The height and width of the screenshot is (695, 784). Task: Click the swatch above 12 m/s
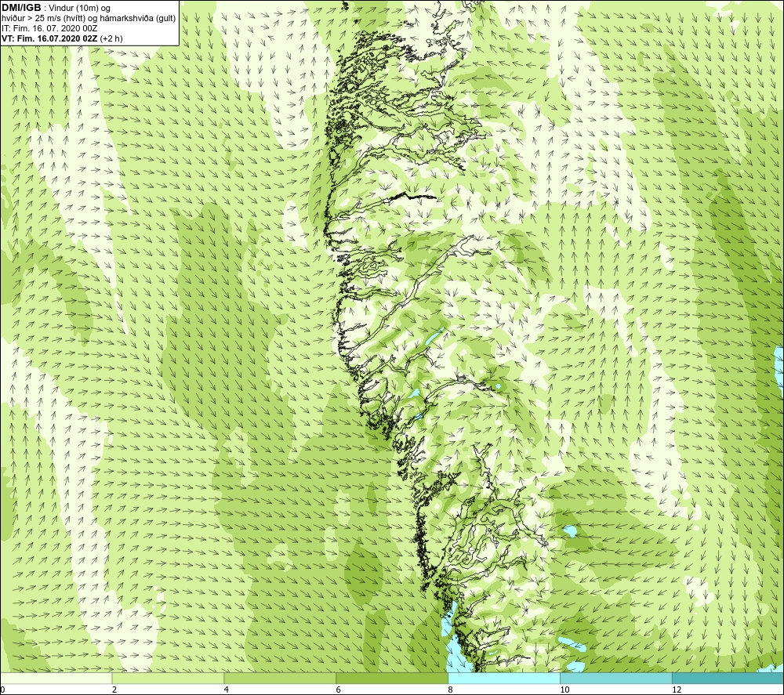pos(728,678)
